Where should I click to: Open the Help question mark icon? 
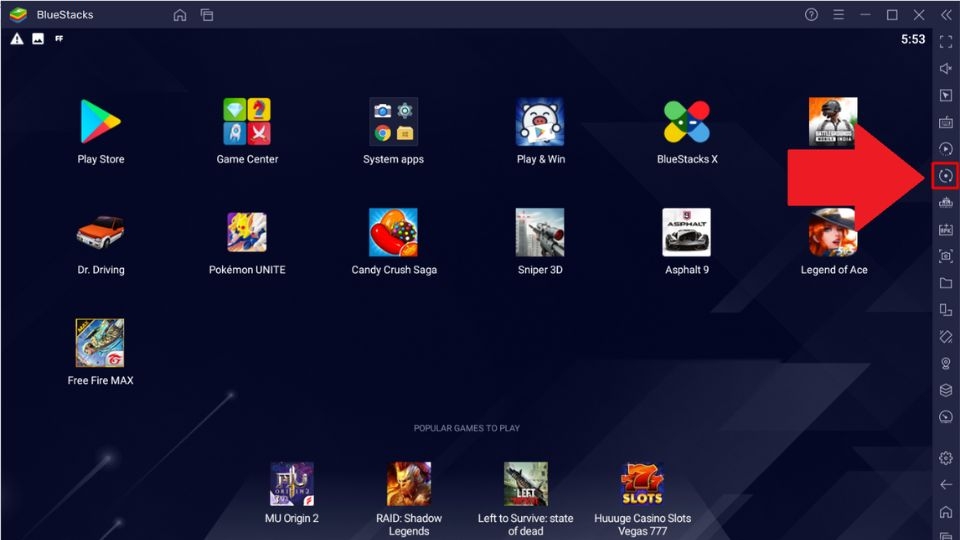pyautogui.click(x=811, y=15)
